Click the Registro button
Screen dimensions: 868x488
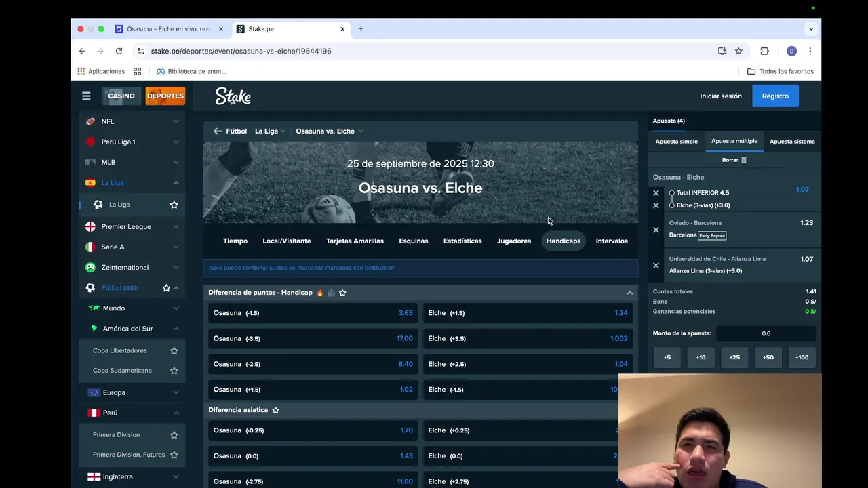pos(775,96)
